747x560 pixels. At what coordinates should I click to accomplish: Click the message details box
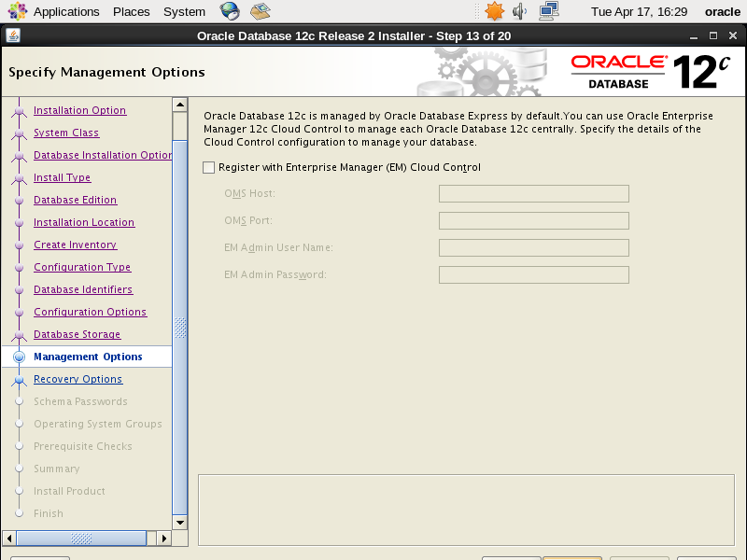[466, 510]
